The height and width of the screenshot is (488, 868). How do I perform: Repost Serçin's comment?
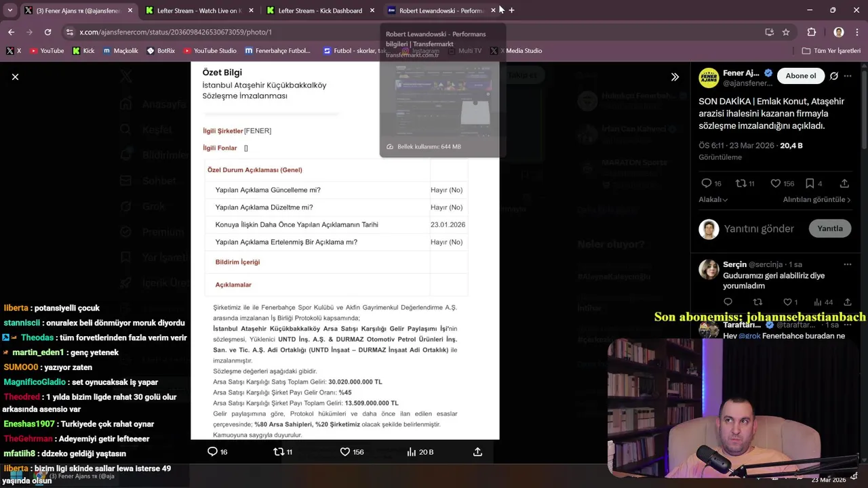point(757,302)
